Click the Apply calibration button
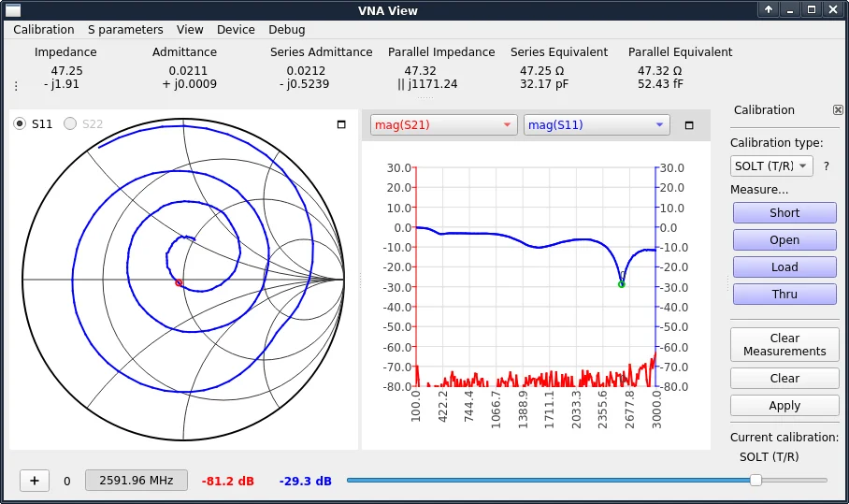Image resolution: width=849 pixels, height=504 pixels. click(x=784, y=406)
